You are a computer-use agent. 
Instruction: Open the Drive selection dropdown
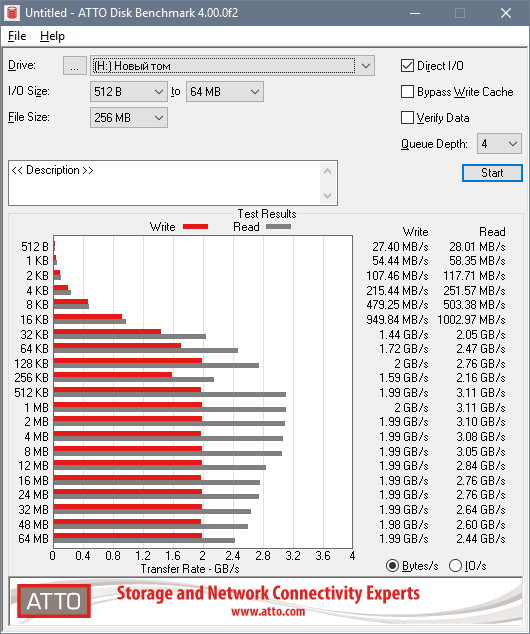232,66
